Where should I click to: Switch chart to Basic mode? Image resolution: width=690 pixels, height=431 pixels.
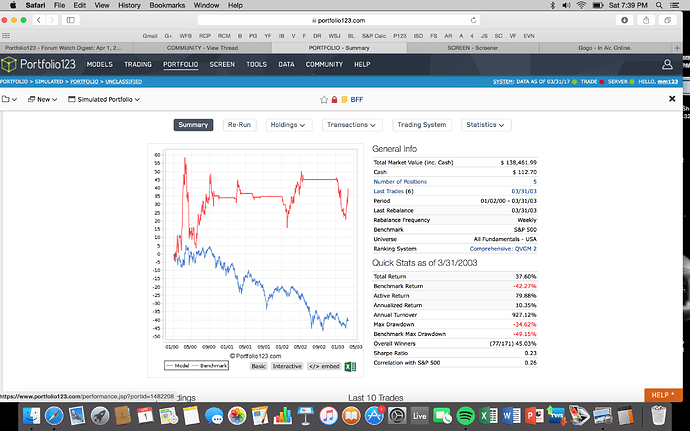click(258, 367)
